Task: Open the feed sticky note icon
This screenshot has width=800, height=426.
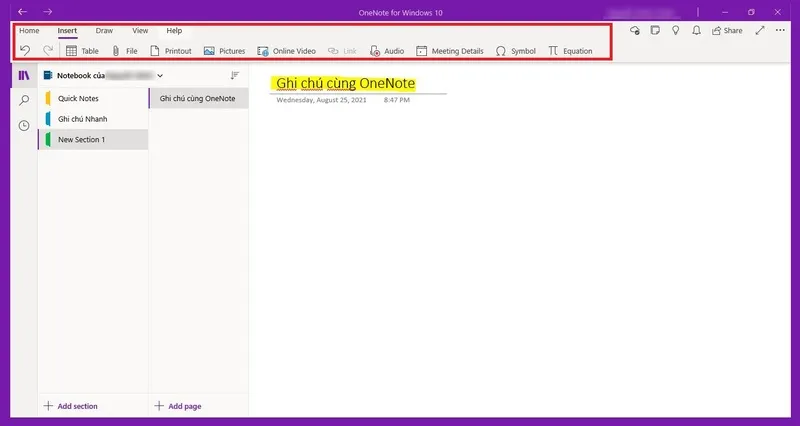Action: click(655, 31)
